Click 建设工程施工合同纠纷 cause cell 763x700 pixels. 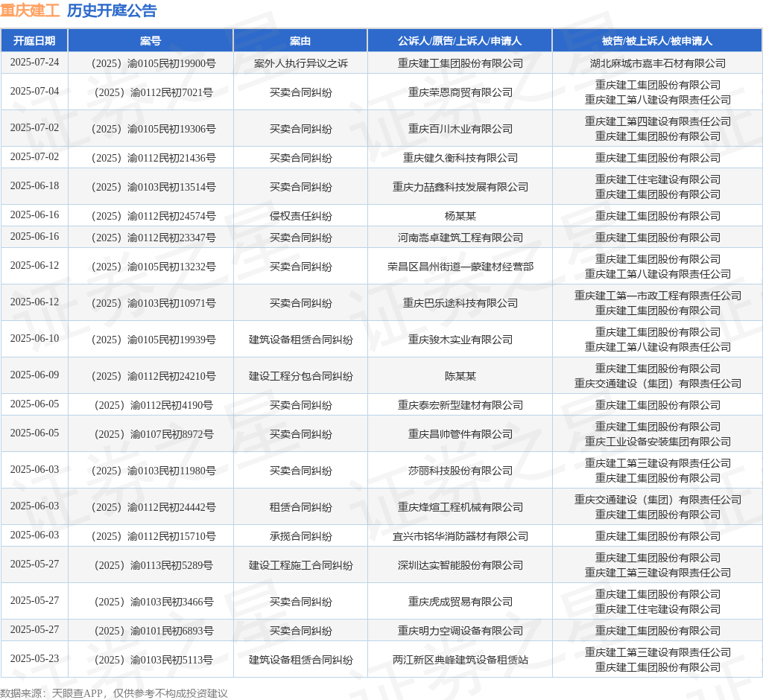[x=301, y=565]
